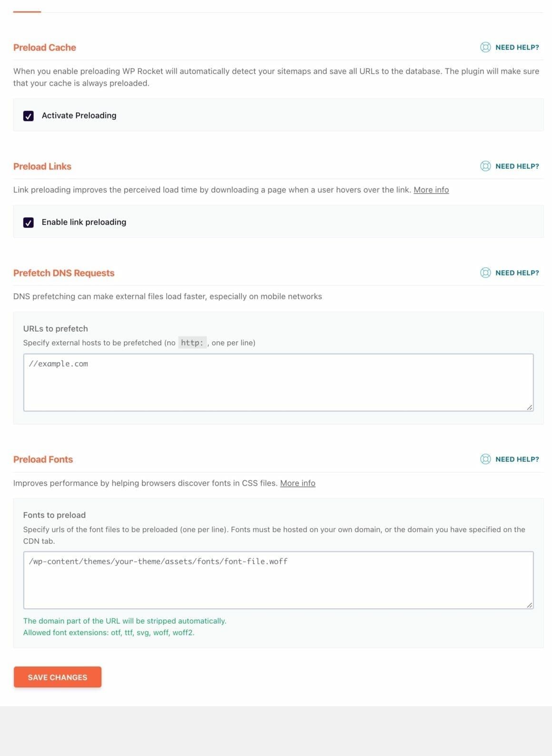Click NEED HELP for the Prefetch DNS section

click(x=517, y=273)
